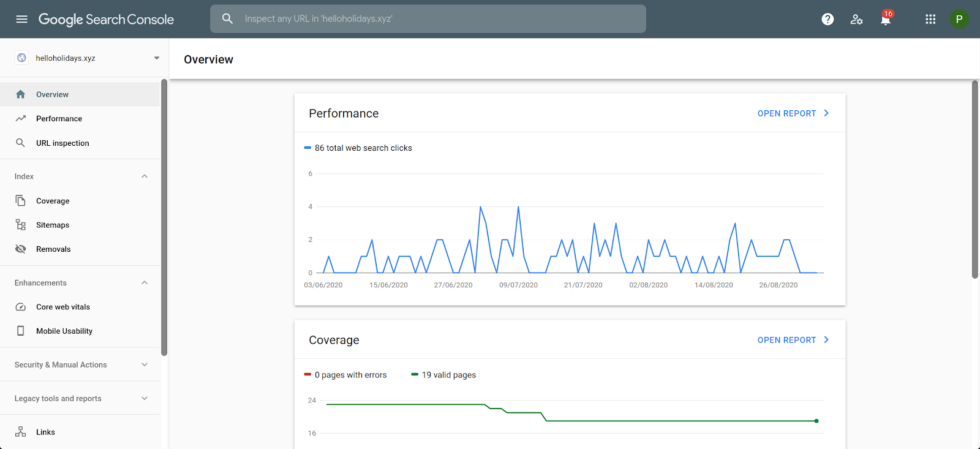This screenshot has height=449, width=980.
Task: Select the Sitemaps tree icon
Action: [21, 225]
